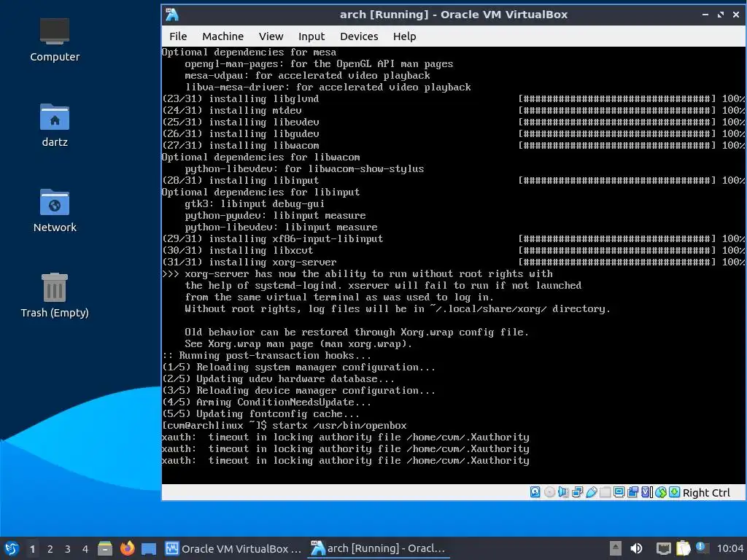Switch to workspace 2 in the pager
Screen dimensions: 747x560
pos(50,548)
